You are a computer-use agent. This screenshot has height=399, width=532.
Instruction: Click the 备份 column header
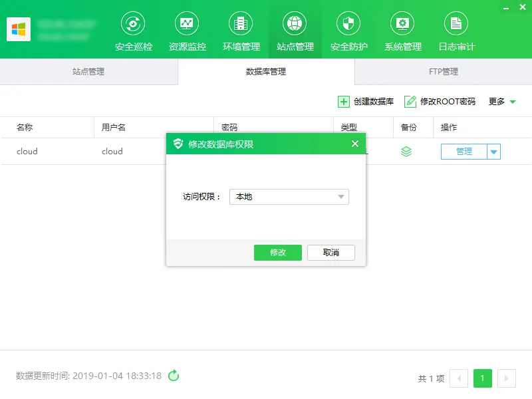point(409,128)
